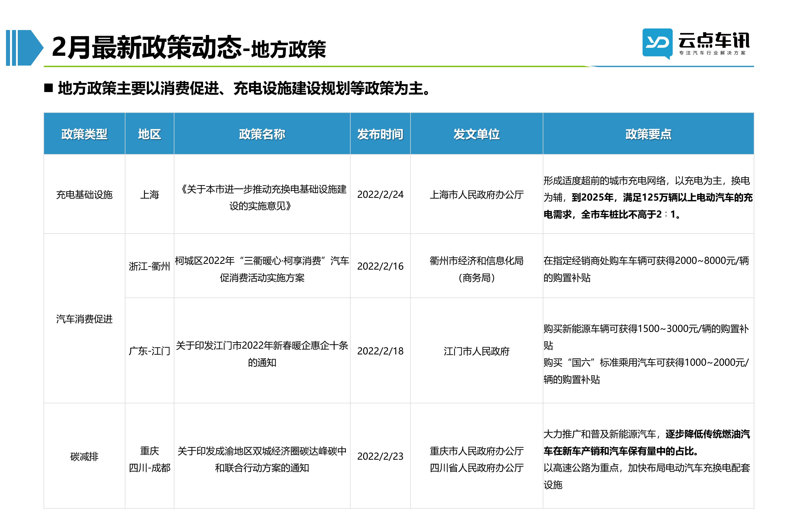This screenshot has height=532, width=798.
Task: Click policy name '关于印发江门市2022年新春暖企惠企十条'
Action: coord(262,345)
